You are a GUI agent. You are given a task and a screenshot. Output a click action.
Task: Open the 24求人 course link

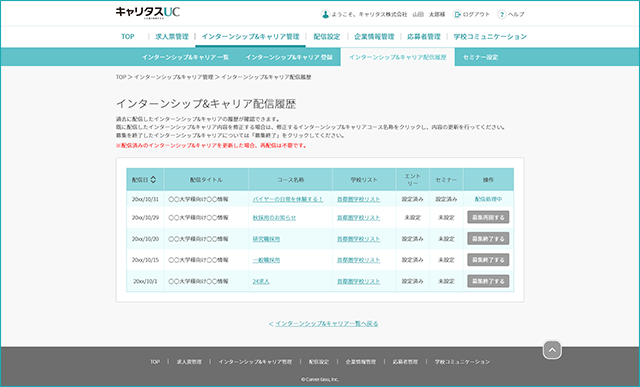pos(261,281)
